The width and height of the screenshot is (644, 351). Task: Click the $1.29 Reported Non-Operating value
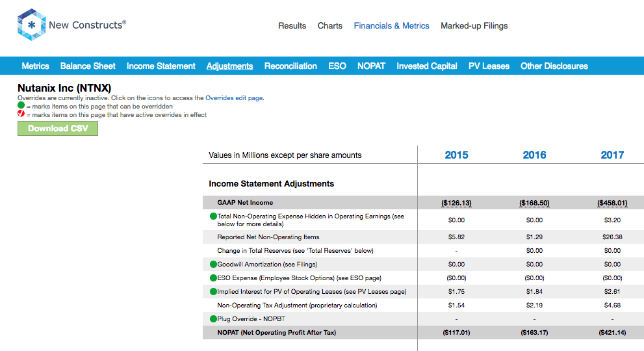(x=534, y=237)
